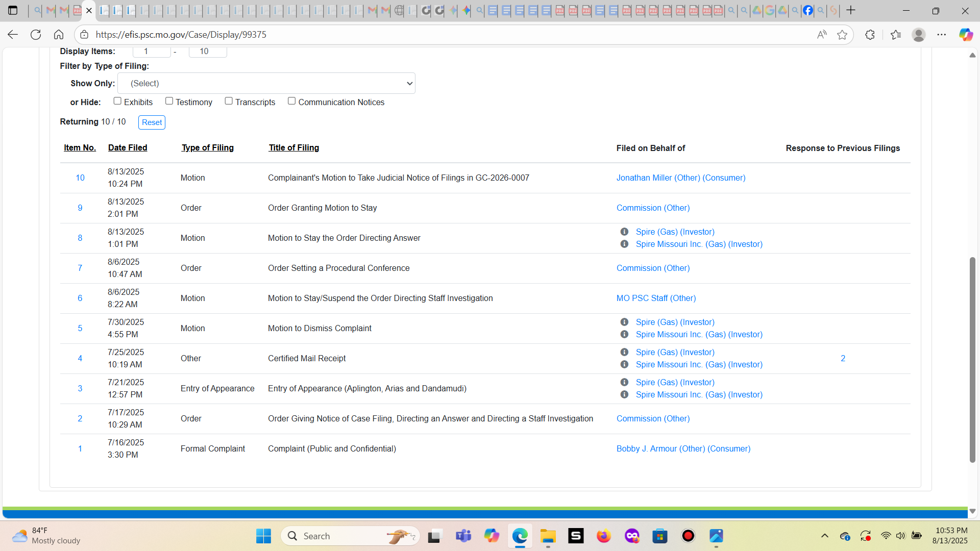980x551 pixels.
Task: Show info for Spire (Gas) in item 5
Action: pyautogui.click(x=624, y=322)
